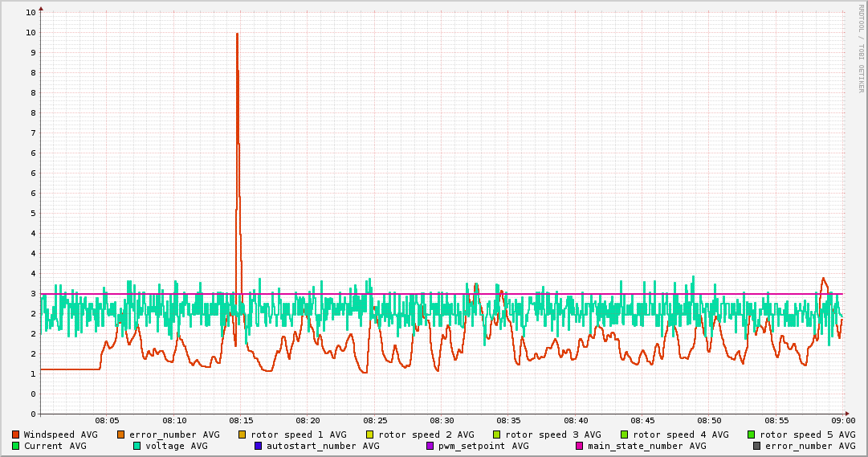
Task: Select the rotor speed 3 AVG legend label
Action: [x=552, y=435]
